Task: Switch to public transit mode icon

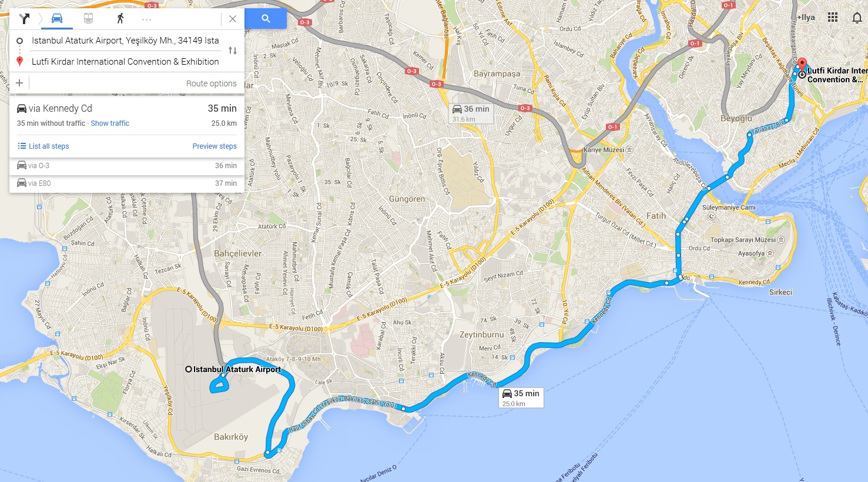Action: 88,18
